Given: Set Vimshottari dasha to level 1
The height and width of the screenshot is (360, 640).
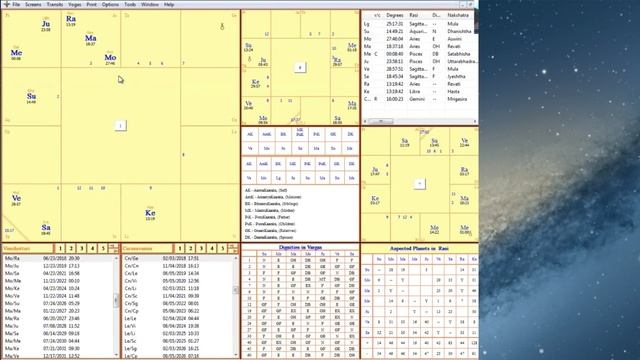Looking at the screenshot, I should pos(60,248).
